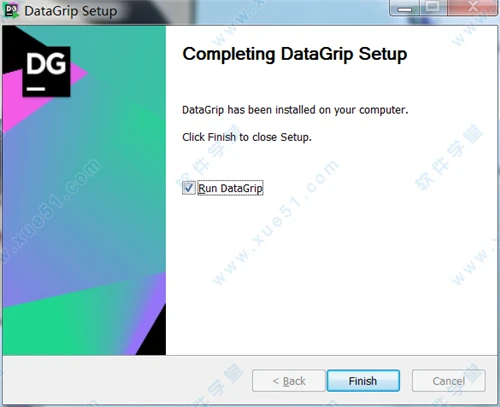Close the setup window with the red X
The image size is (500, 407).
(472, 7)
